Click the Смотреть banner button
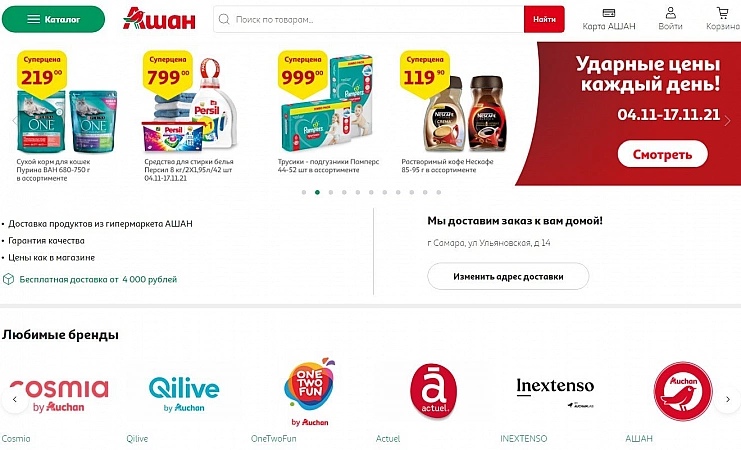This screenshot has width=741, height=450. 663,154
